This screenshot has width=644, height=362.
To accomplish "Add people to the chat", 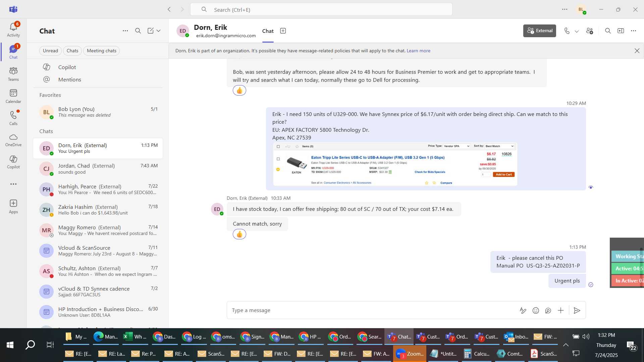I will [x=590, y=31].
